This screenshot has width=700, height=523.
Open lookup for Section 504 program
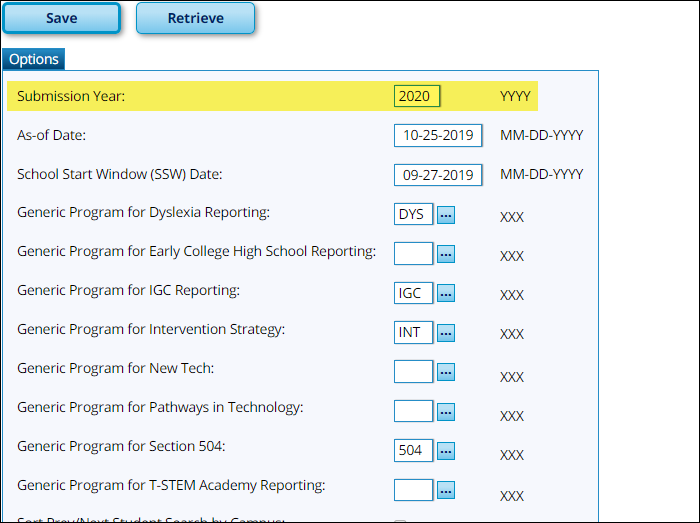(x=446, y=451)
